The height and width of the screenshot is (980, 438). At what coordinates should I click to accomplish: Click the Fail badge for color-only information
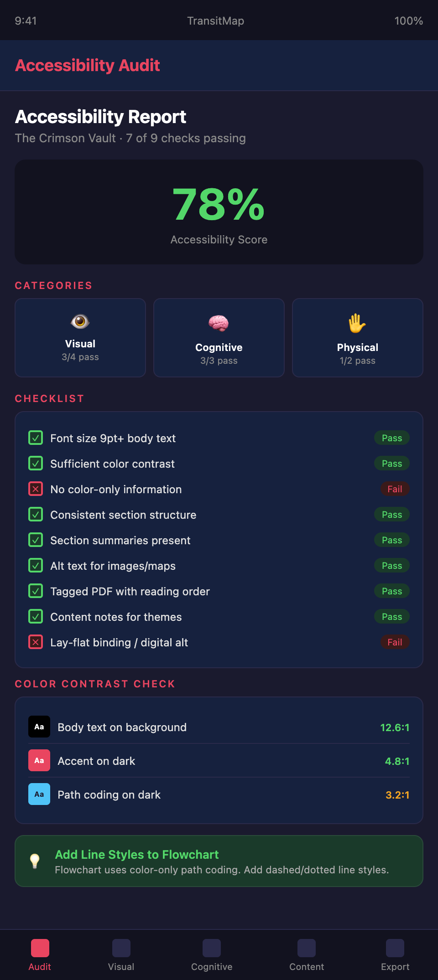pos(395,489)
